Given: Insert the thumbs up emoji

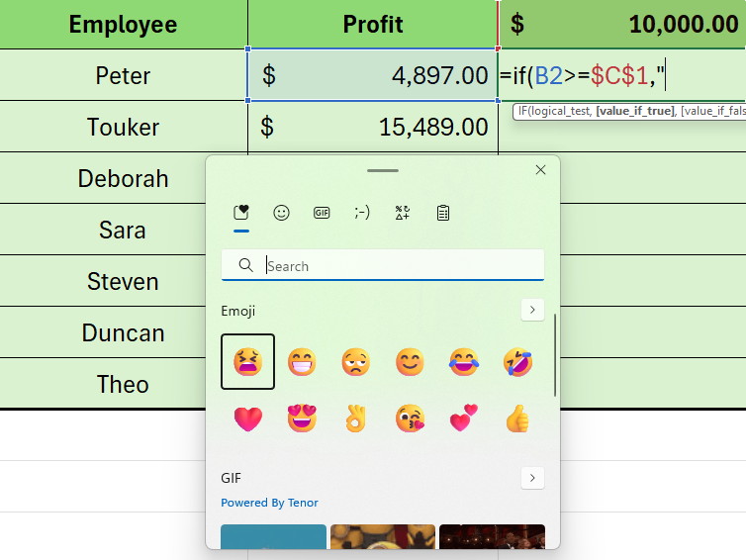Looking at the screenshot, I should [x=517, y=419].
